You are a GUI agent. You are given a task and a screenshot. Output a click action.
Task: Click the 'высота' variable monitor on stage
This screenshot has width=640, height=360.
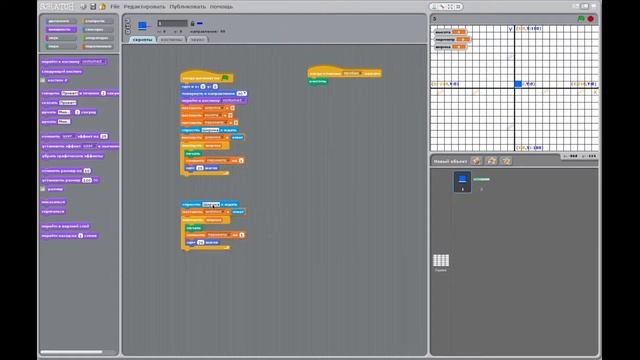450,32
